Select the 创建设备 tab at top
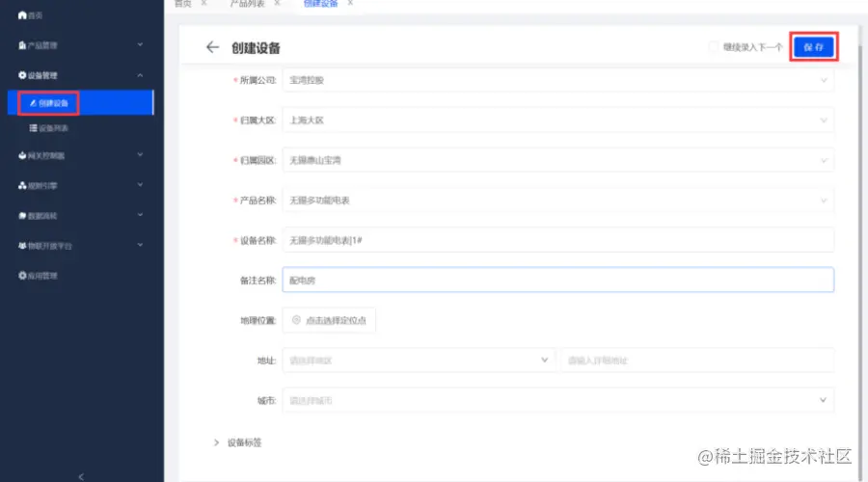The image size is (868, 482). click(320, 3)
